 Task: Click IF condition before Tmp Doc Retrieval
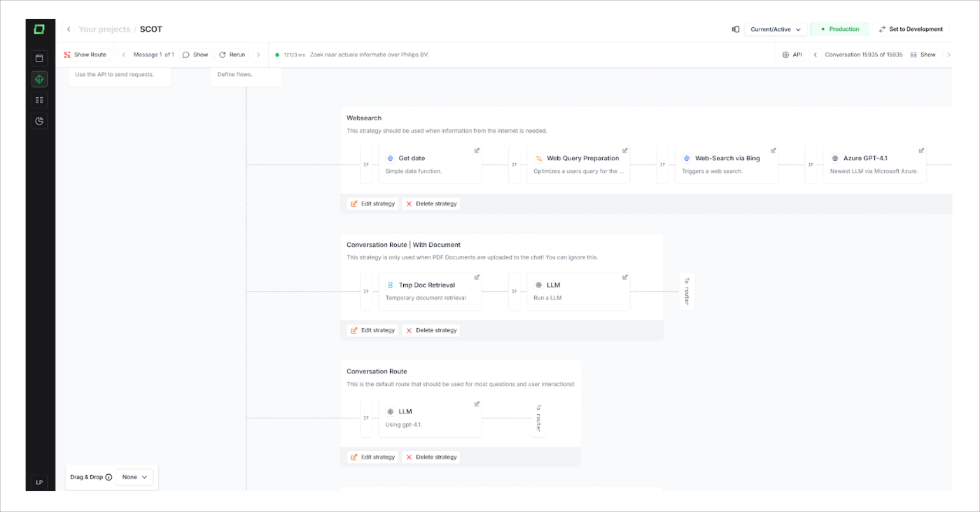click(x=366, y=292)
